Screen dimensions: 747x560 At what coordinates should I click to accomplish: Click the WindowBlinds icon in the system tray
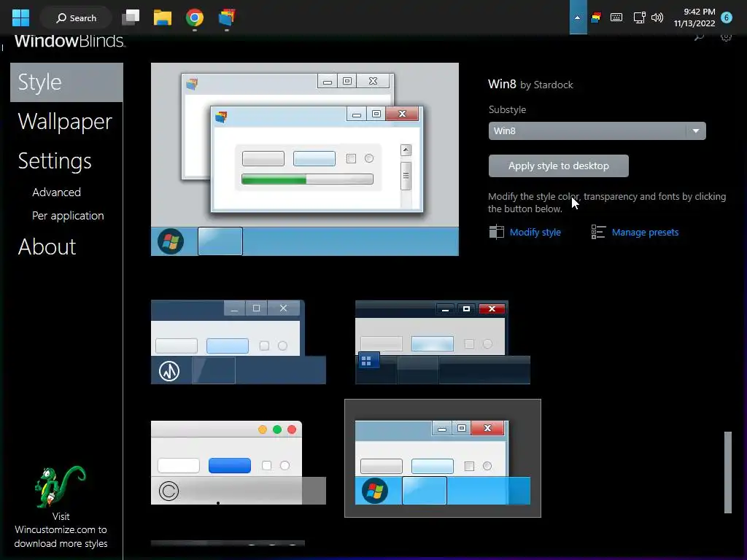[x=596, y=17]
